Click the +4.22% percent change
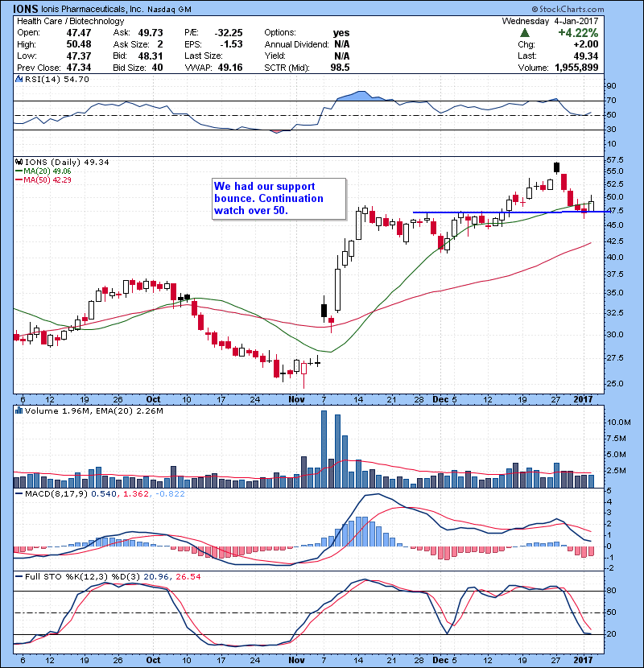 pos(578,33)
